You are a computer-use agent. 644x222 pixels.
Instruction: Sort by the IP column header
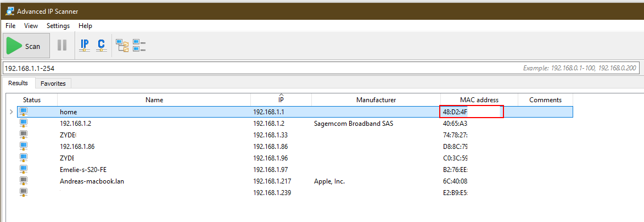click(281, 100)
